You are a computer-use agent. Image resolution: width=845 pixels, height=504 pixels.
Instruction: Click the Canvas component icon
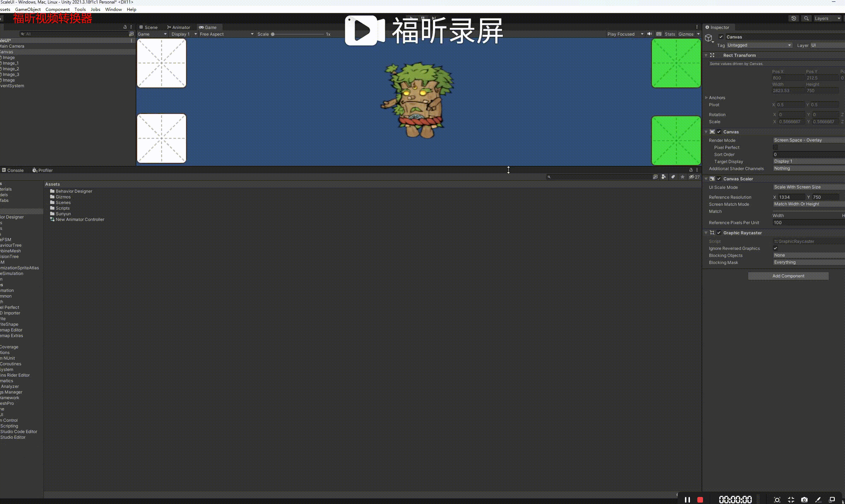712,132
